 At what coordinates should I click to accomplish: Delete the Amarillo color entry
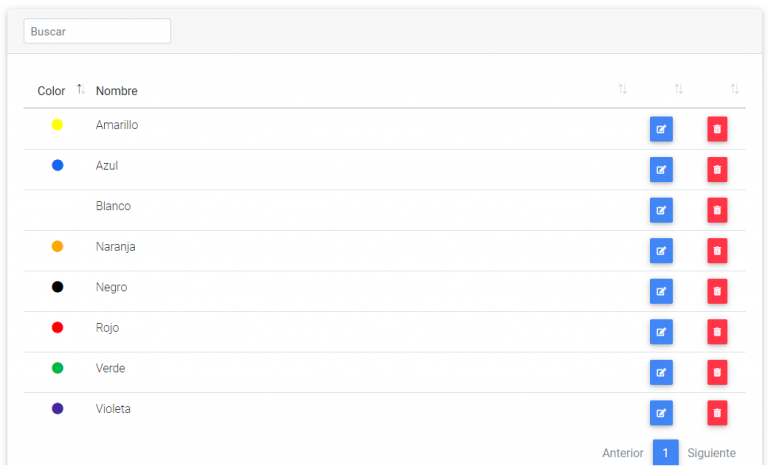click(717, 129)
